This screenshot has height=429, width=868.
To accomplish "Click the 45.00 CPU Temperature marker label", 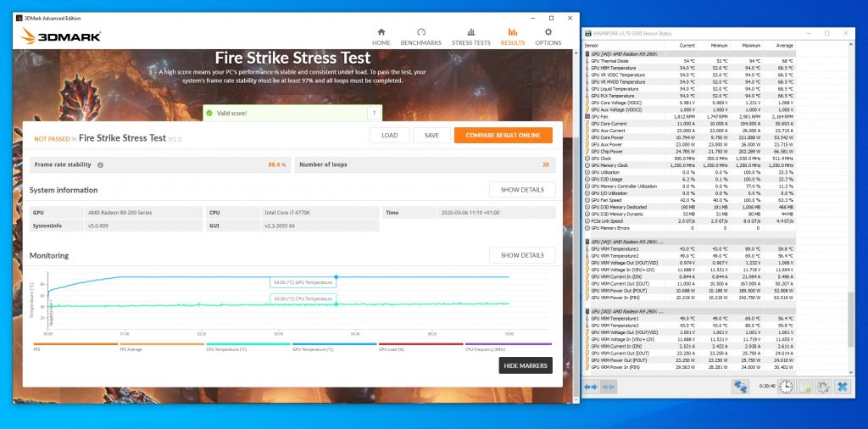I will [303, 299].
